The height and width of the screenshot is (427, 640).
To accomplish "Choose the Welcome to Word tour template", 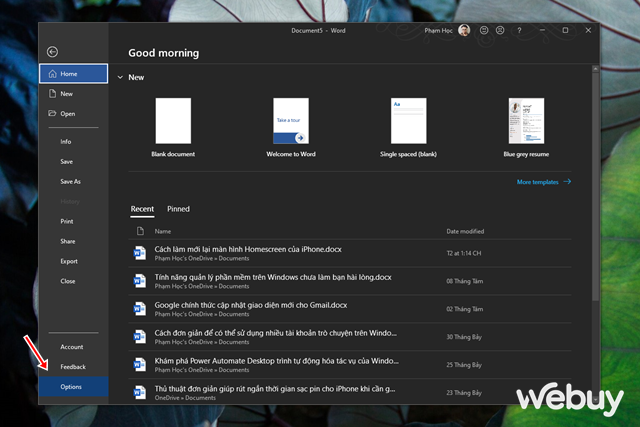I will click(291, 123).
